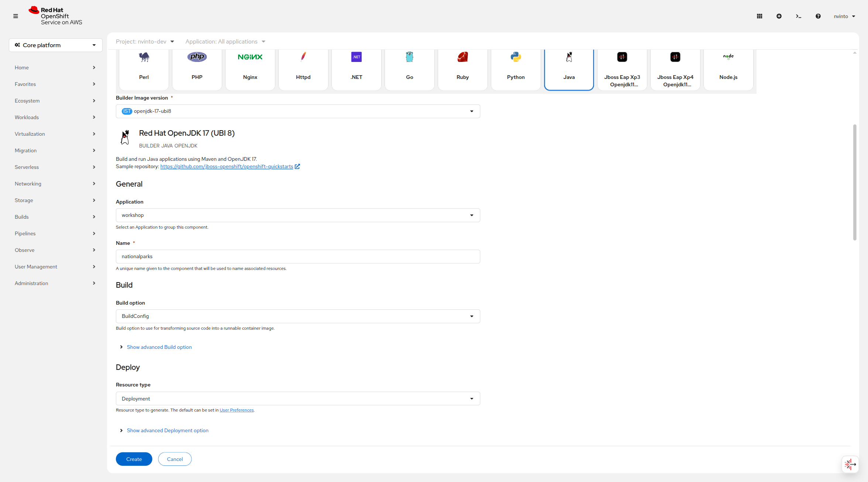This screenshot has width=868, height=482.
Task: Open the web terminal icon
Action: click(x=799, y=16)
